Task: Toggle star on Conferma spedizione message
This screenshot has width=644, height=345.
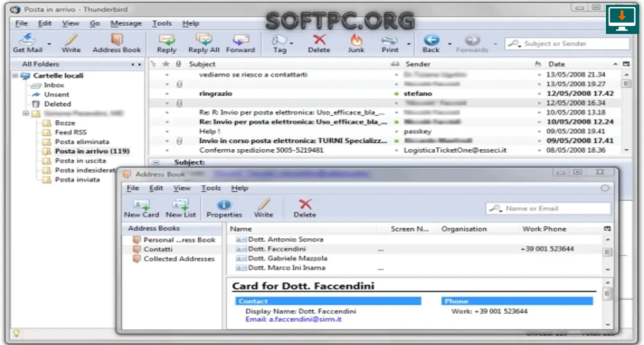Action: pos(167,150)
